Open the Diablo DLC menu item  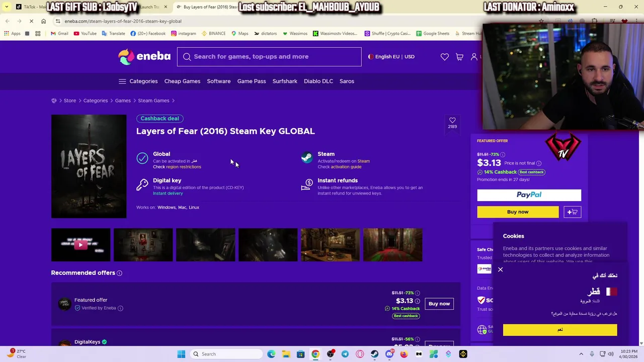click(318, 81)
